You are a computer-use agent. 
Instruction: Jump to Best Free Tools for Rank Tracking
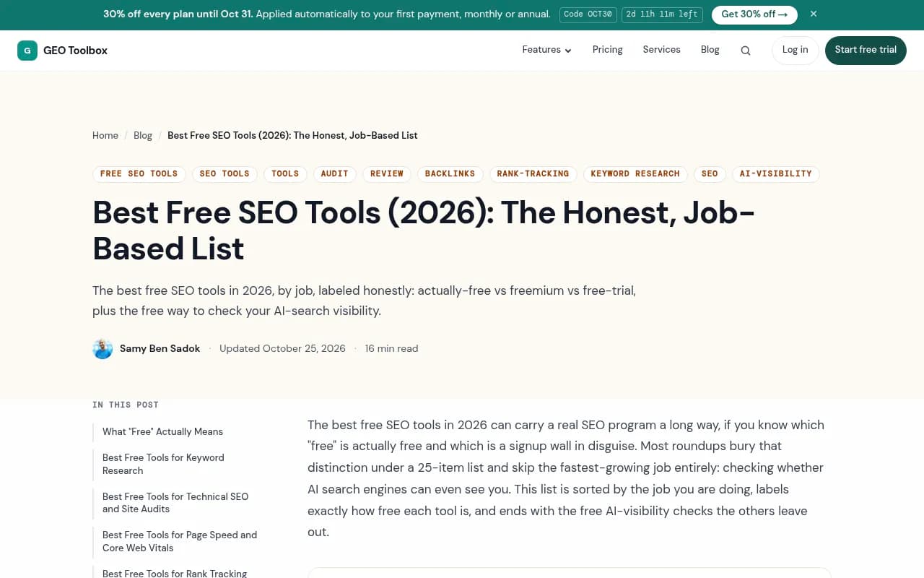(x=175, y=574)
